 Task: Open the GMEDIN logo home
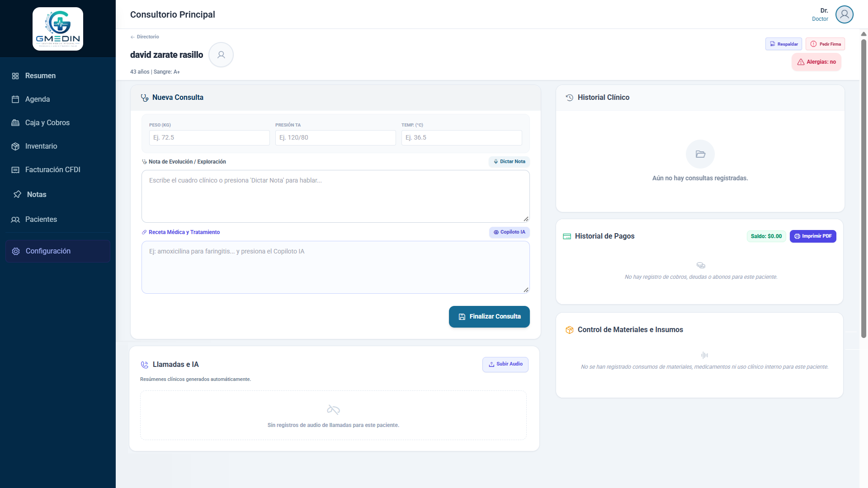(x=58, y=29)
